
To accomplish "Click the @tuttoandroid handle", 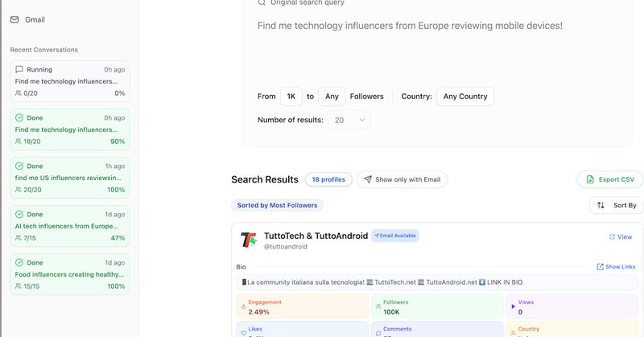I will (x=286, y=247).
